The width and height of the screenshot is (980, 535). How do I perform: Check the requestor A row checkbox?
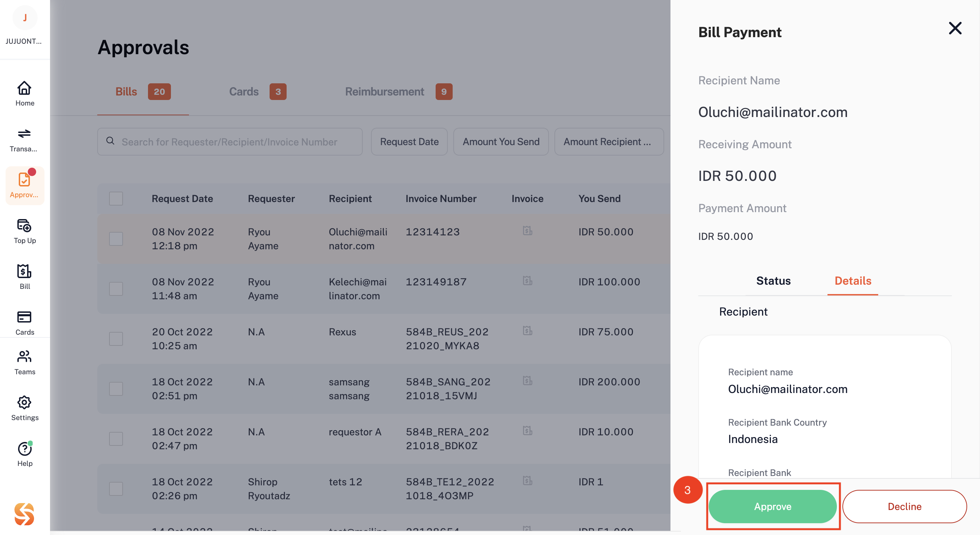(116, 439)
